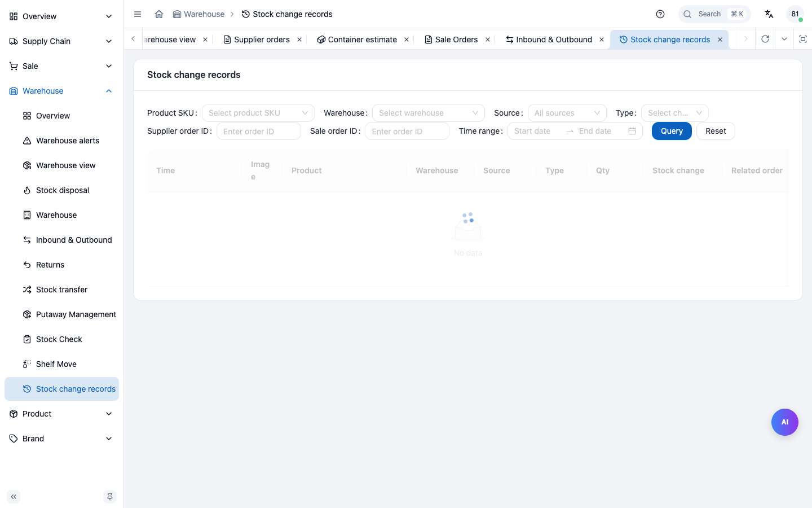This screenshot has height=508, width=812.
Task: Open the Product SKU dropdown
Action: coord(258,113)
